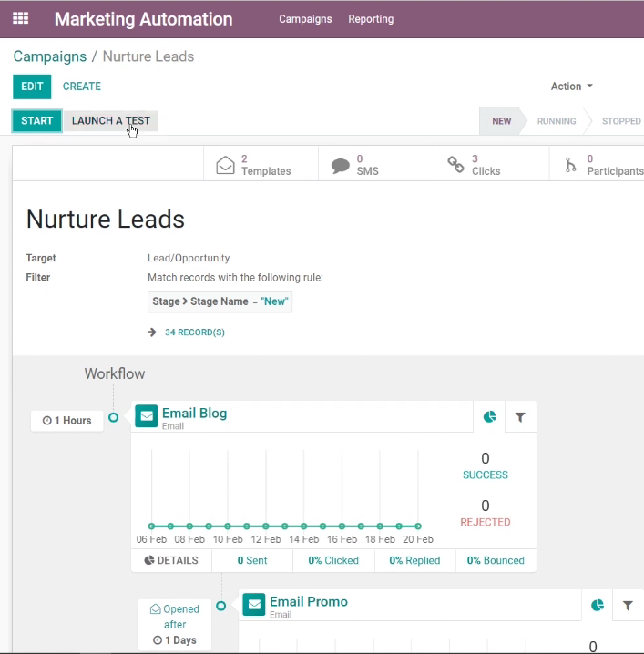Open the Reporting menu

pos(371,19)
